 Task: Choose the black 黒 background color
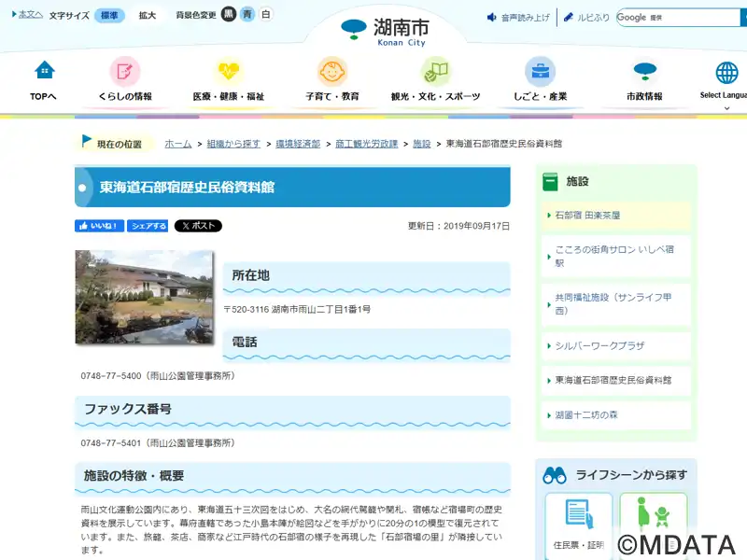click(229, 15)
